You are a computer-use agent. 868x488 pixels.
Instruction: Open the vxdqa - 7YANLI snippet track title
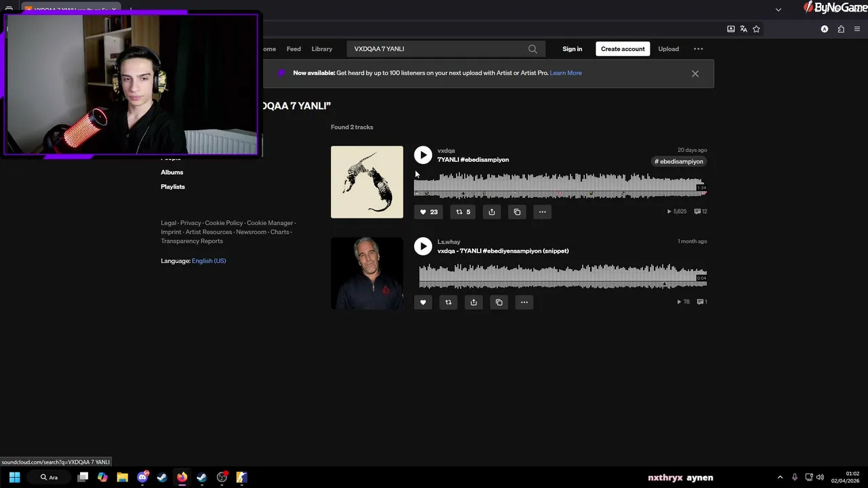tap(503, 251)
